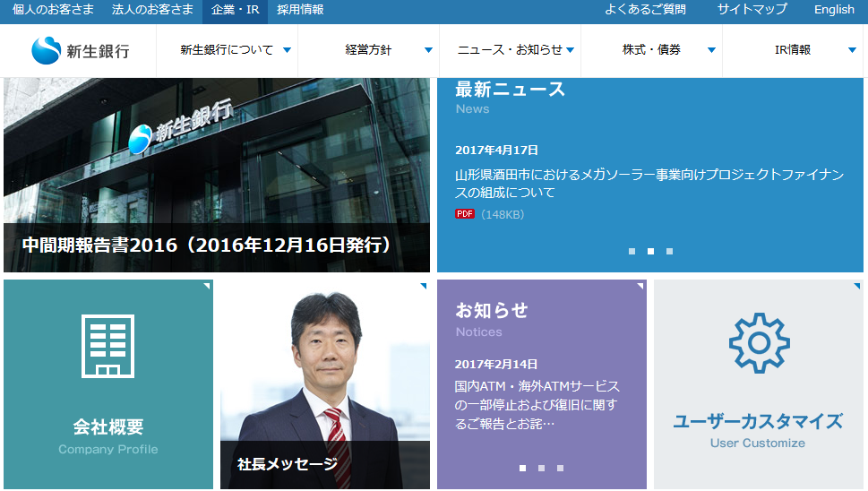Select third dot in Notices carousel
The width and height of the screenshot is (868, 491).
[x=560, y=469]
